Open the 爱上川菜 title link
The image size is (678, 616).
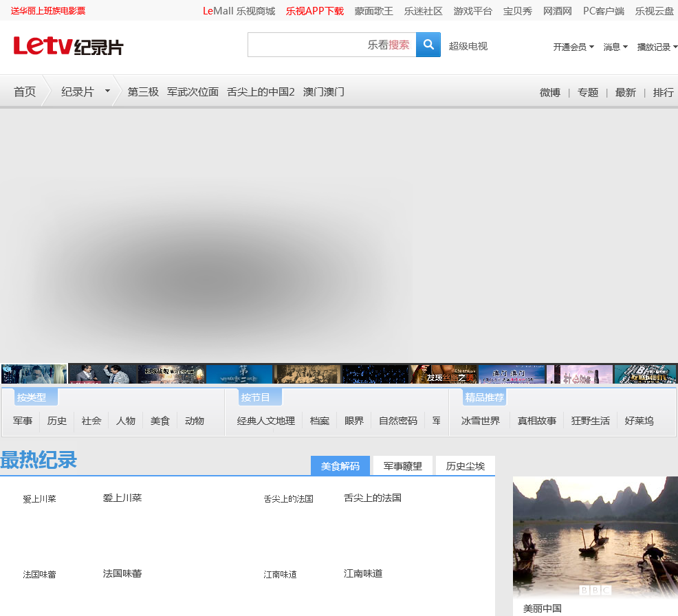tap(122, 498)
